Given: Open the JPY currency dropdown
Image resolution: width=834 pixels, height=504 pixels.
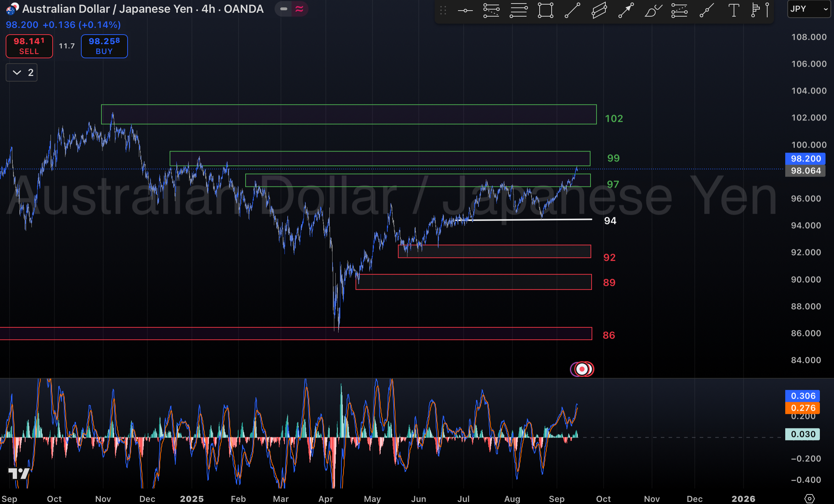Looking at the screenshot, I should tap(808, 9).
